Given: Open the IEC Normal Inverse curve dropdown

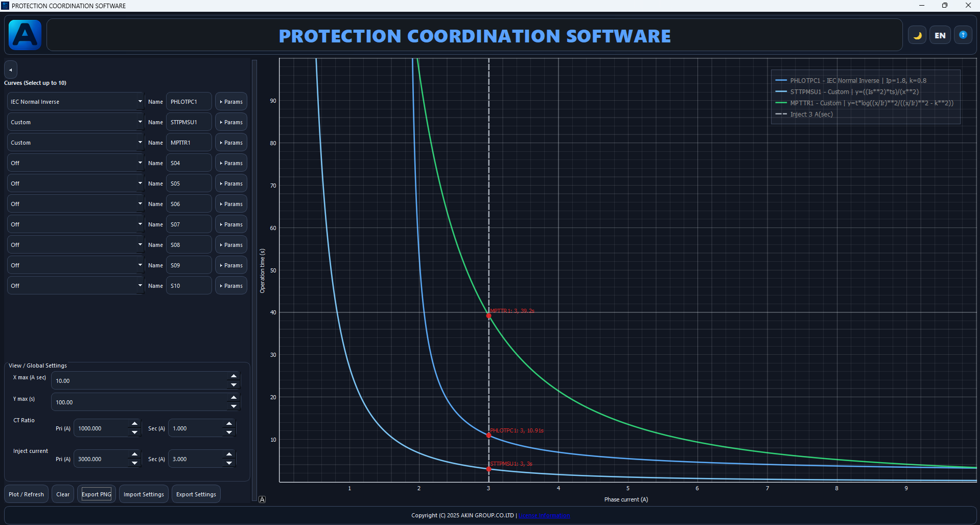Looking at the screenshot, I should coord(76,102).
